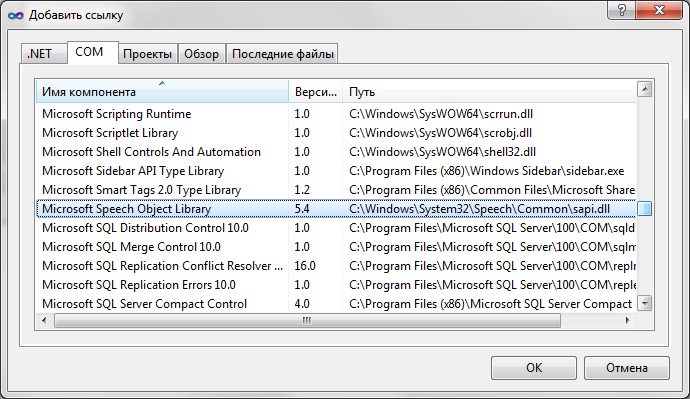Cancel with the Отмена button

tap(627, 368)
